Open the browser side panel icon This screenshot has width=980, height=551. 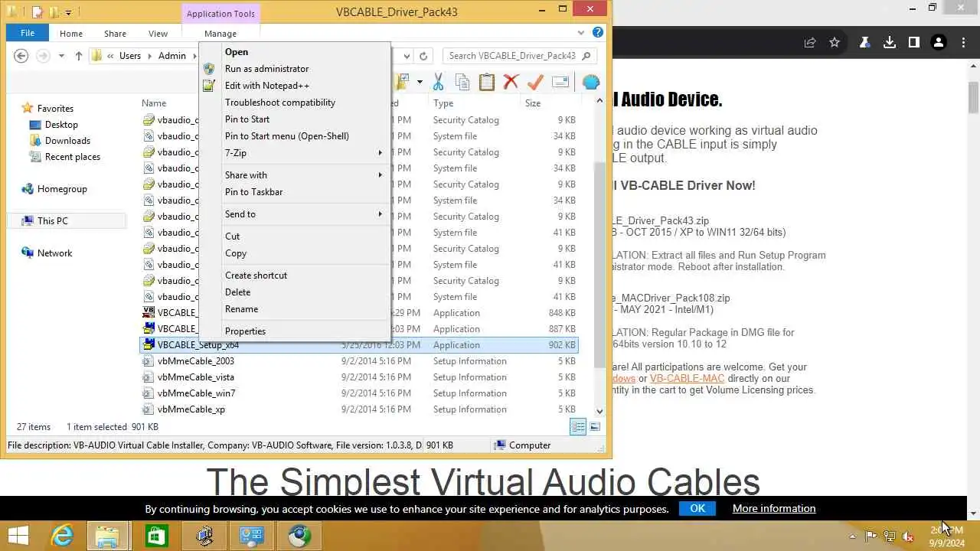click(x=913, y=43)
